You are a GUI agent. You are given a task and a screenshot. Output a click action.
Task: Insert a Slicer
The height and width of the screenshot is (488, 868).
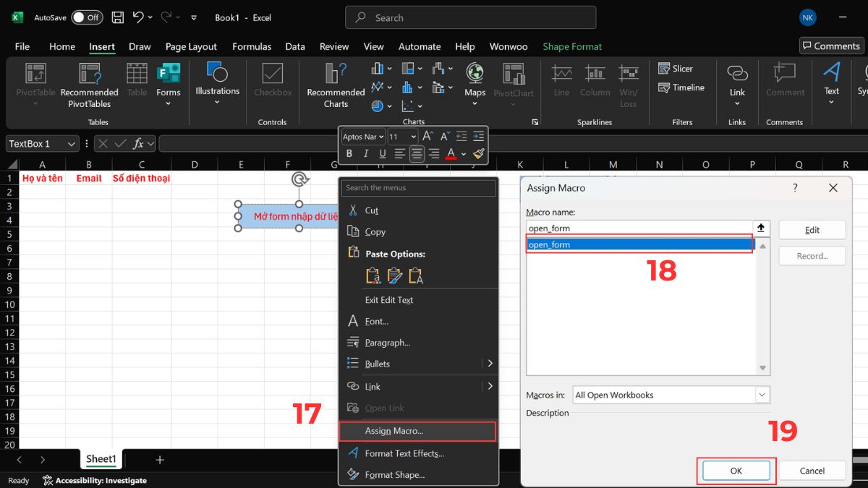pyautogui.click(x=676, y=68)
